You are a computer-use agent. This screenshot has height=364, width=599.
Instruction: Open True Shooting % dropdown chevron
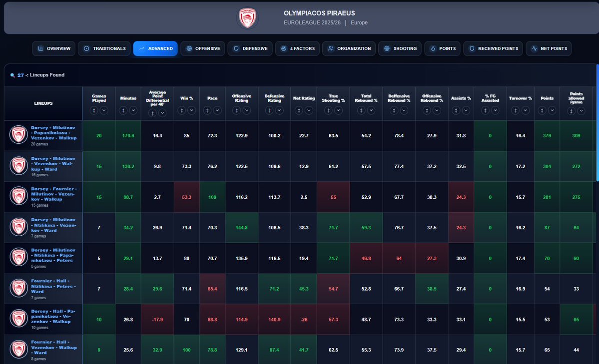click(x=338, y=110)
